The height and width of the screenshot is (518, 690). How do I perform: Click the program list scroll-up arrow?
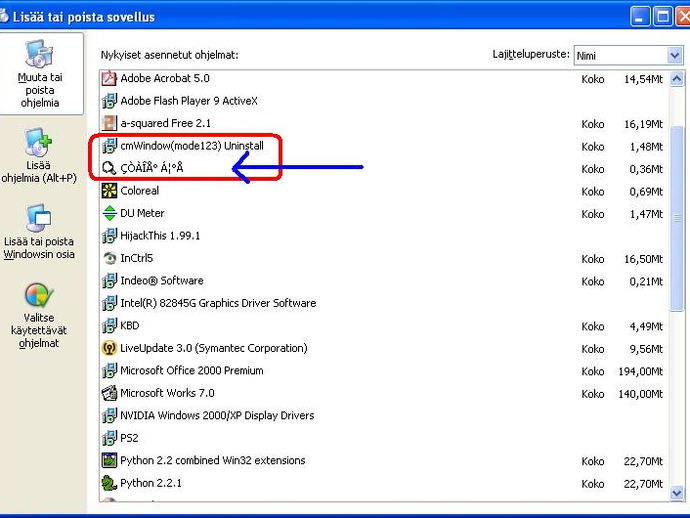point(676,79)
